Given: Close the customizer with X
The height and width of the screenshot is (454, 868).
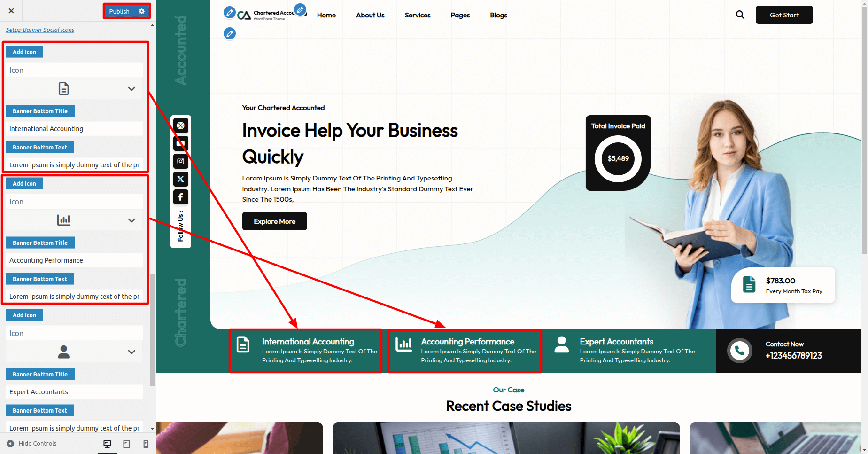Looking at the screenshot, I should click(11, 11).
